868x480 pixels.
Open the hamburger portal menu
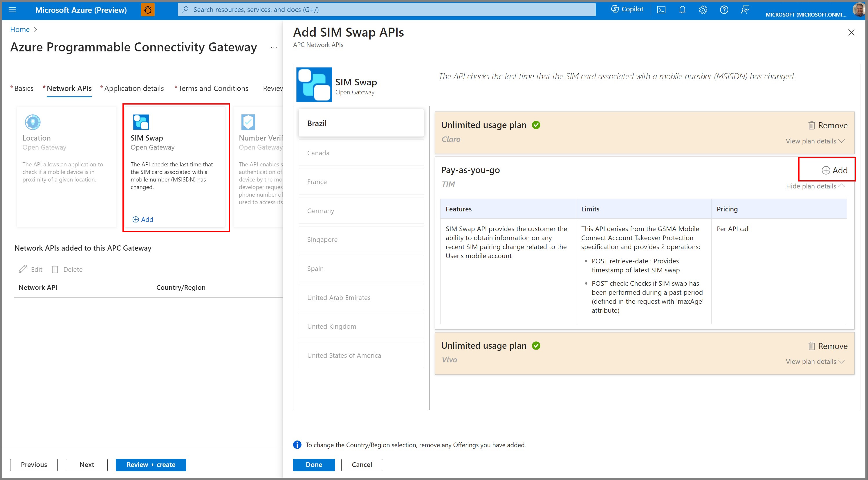pyautogui.click(x=12, y=10)
